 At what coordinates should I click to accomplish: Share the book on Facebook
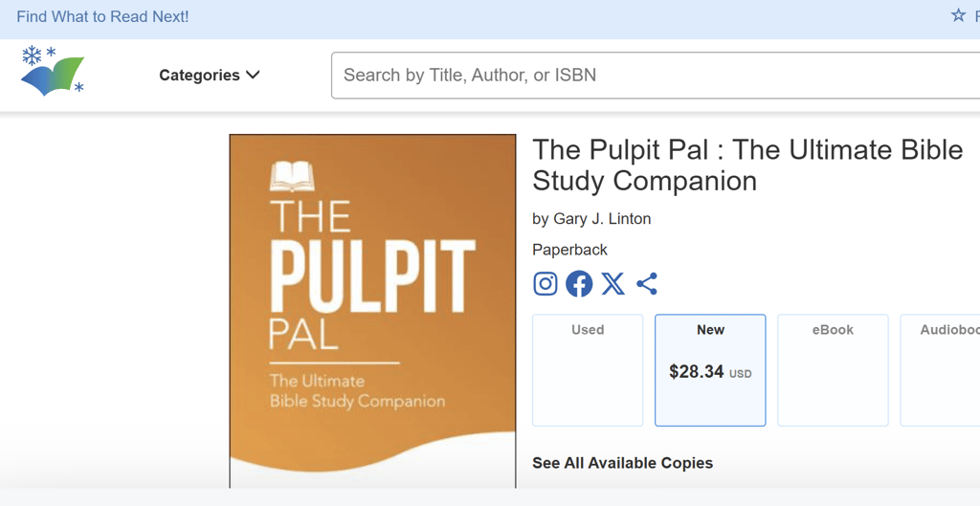pos(579,284)
